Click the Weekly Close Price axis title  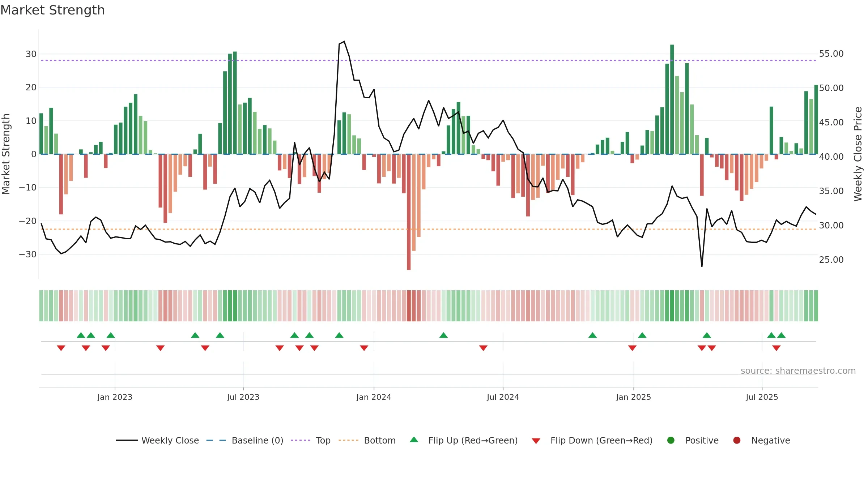858,154
